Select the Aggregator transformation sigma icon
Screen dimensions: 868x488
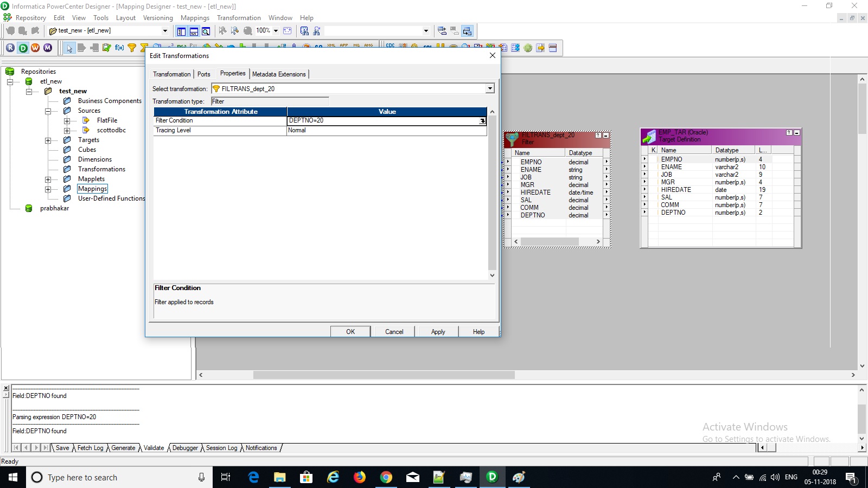144,48
